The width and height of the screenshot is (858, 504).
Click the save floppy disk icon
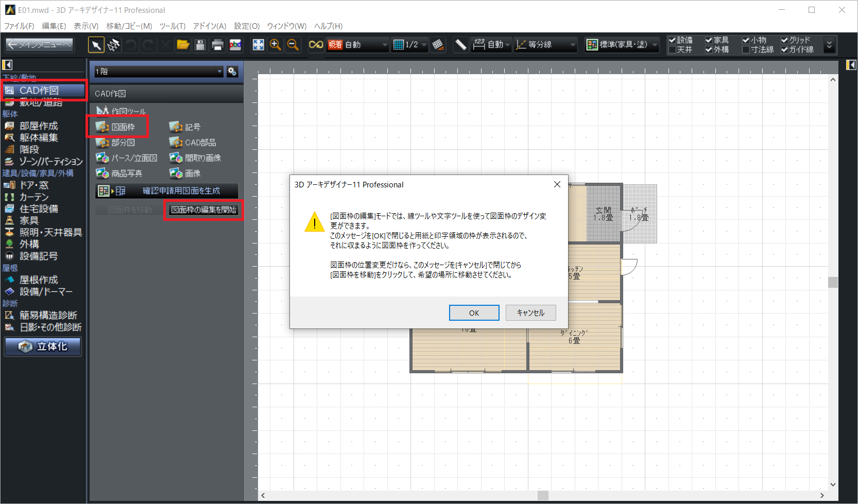click(x=200, y=45)
